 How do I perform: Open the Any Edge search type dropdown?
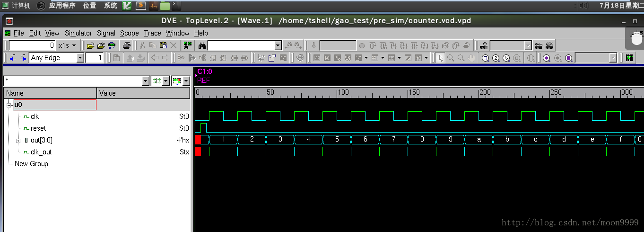[x=80, y=58]
